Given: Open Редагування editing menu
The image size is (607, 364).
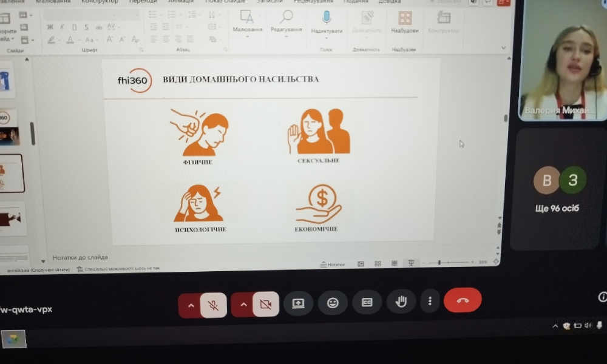Looking at the screenshot, I should pos(286,23).
